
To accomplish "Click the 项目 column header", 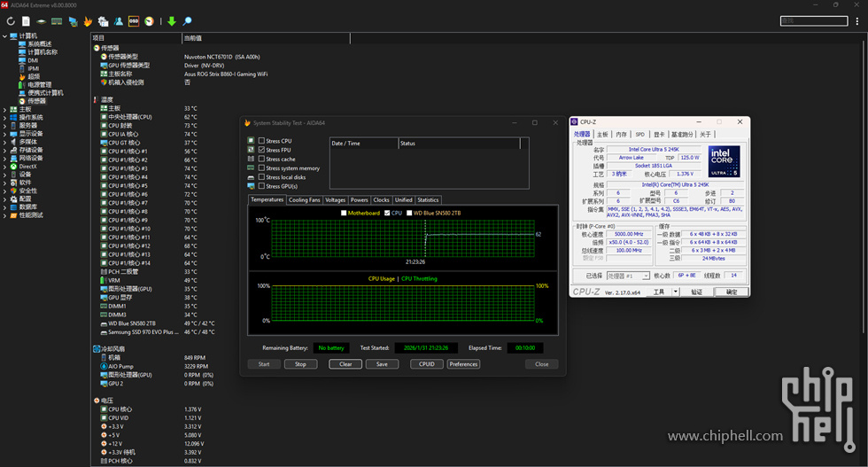I will [x=136, y=38].
